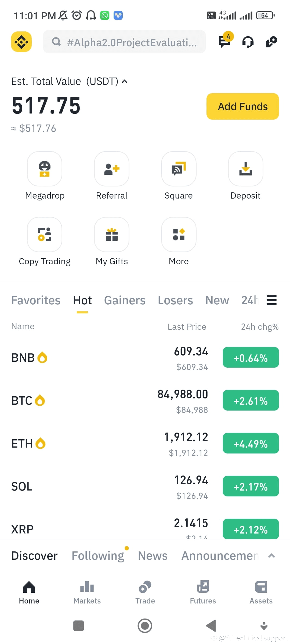
Task: Open the Megadrop icon
Action: click(45, 169)
